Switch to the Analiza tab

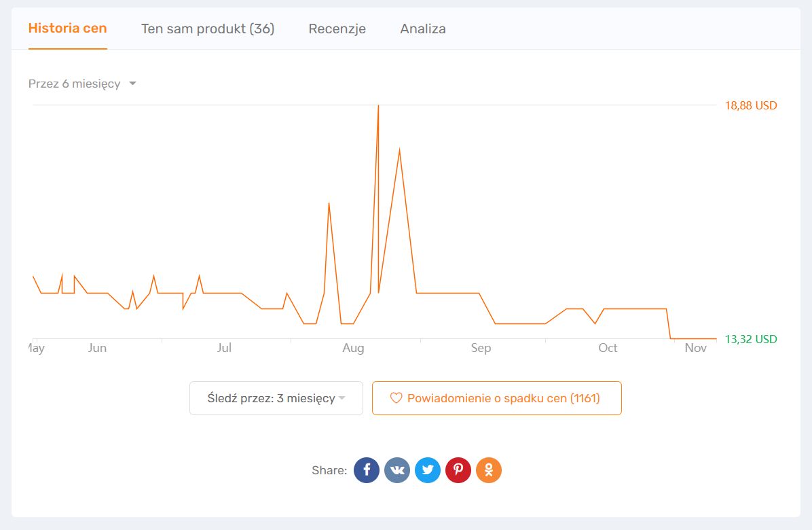coord(423,29)
